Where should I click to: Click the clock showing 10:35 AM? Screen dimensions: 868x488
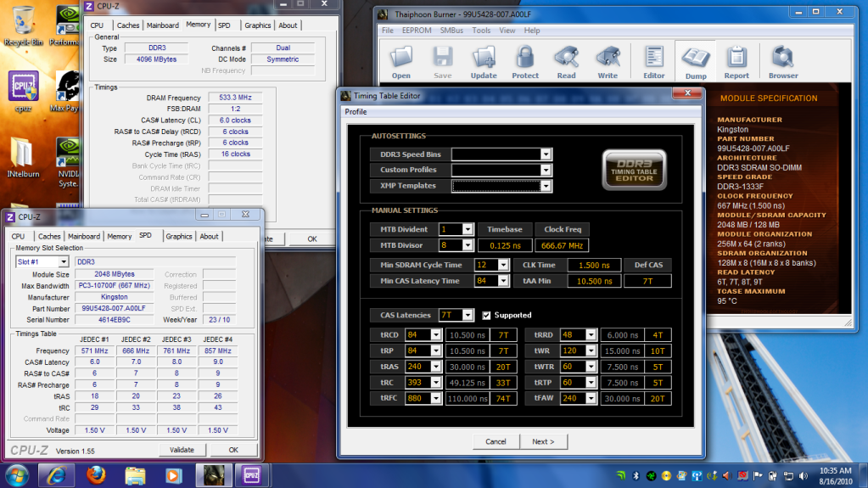coord(836,471)
